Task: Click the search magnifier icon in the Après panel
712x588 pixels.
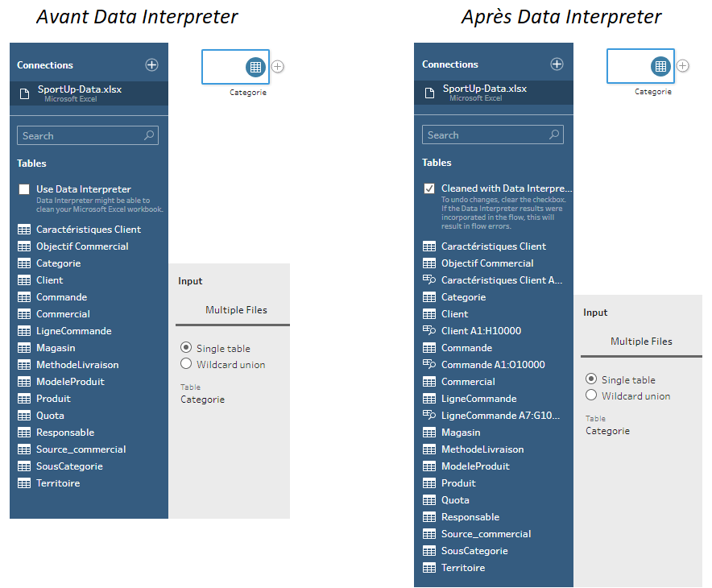Action: click(x=553, y=135)
